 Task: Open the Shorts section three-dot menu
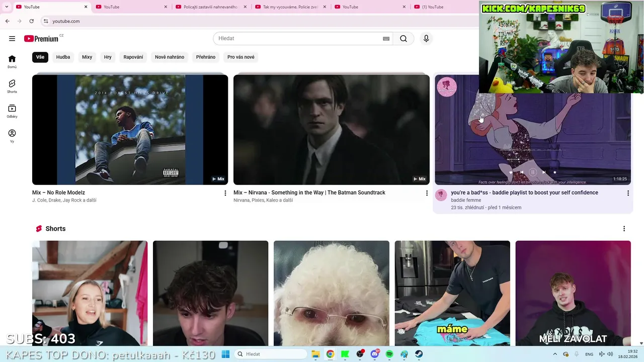(x=624, y=229)
